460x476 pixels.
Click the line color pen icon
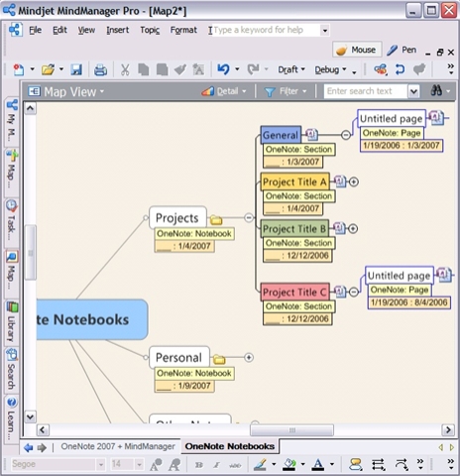pos(260,465)
